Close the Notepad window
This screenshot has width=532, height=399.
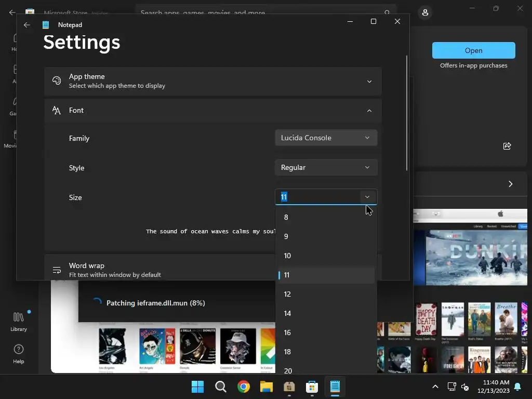click(x=397, y=21)
